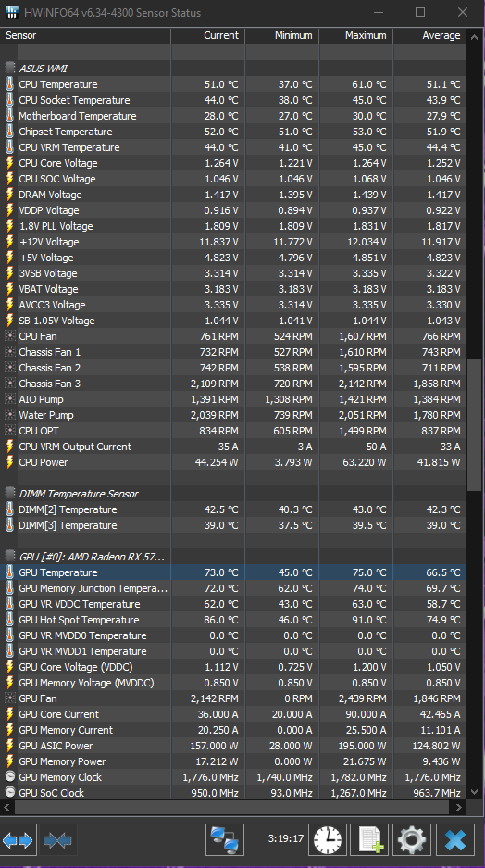Click thermometer icon beside Chipset Temperature

[x=10, y=132]
